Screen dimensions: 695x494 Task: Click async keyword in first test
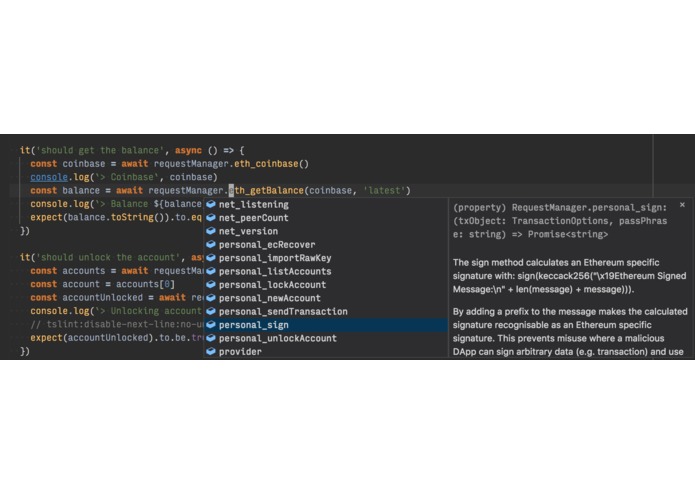click(x=188, y=150)
